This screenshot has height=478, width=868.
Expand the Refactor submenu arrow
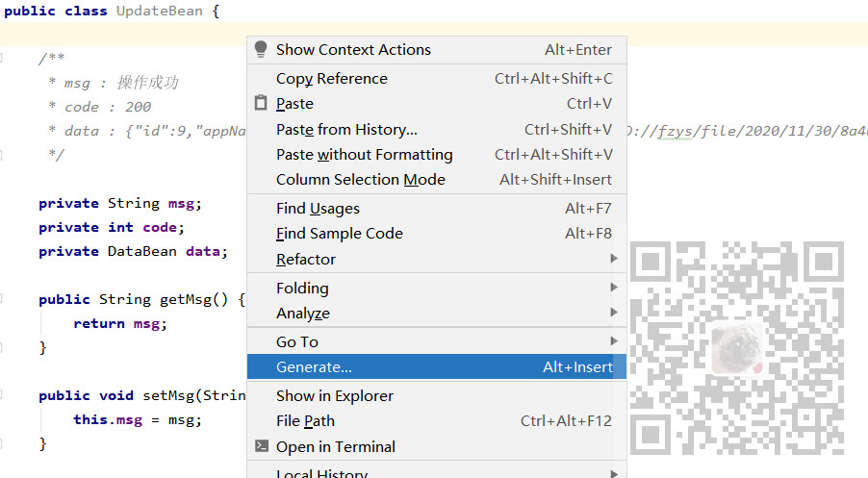tap(613, 259)
